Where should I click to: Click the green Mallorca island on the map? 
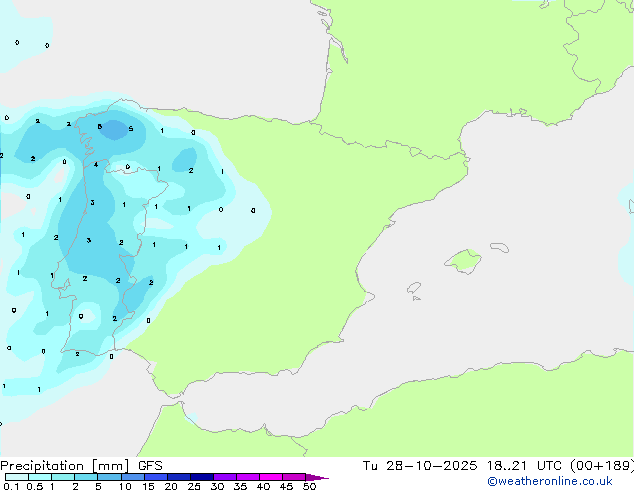coord(463,261)
